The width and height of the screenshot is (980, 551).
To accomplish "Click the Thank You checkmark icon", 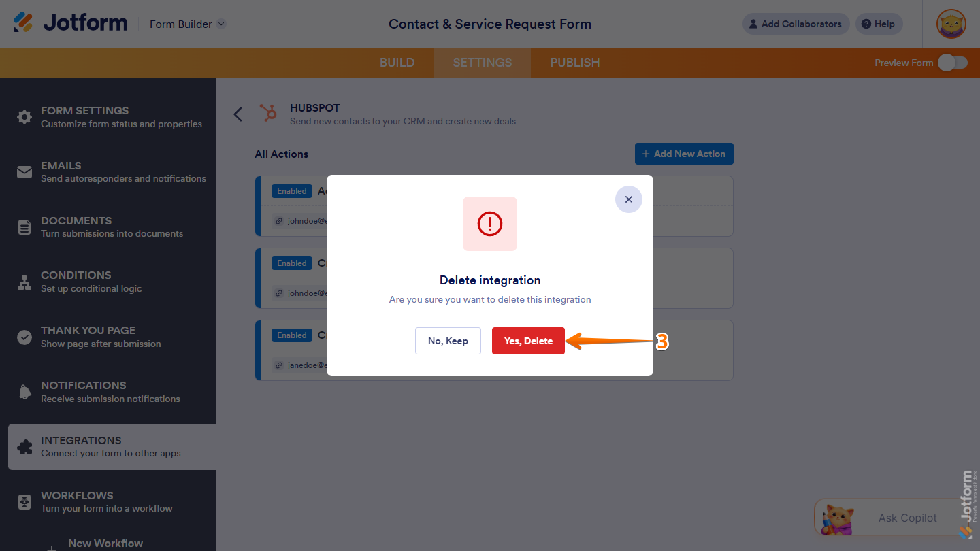I will (24, 337).
